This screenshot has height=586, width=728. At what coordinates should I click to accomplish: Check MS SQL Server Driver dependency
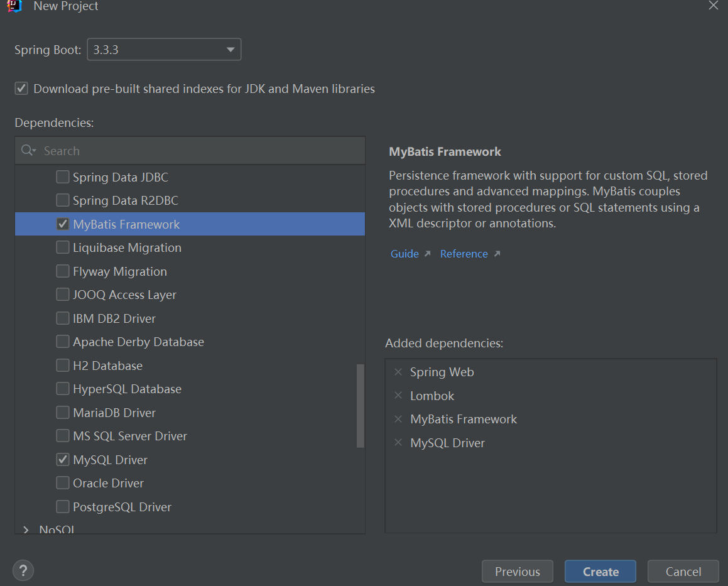coord(63,435)
